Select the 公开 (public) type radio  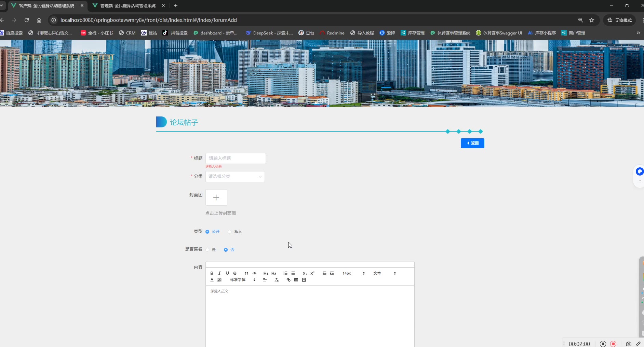207,232
